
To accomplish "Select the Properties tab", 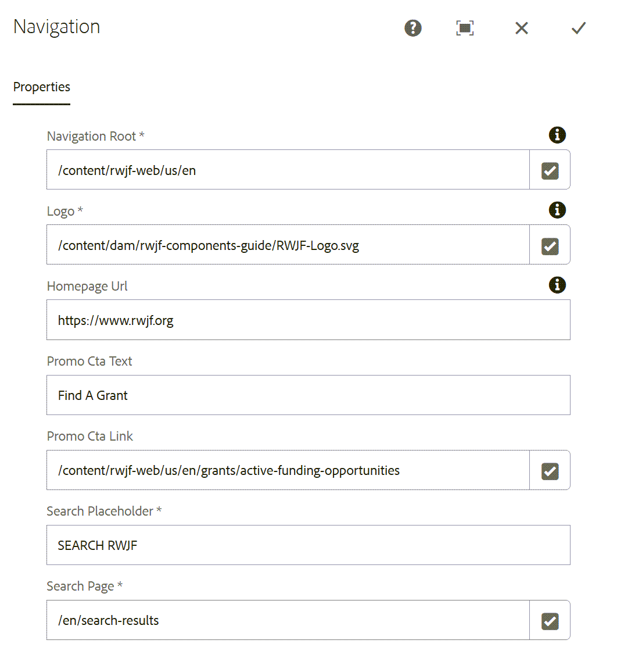I will [x=42, y=87].
